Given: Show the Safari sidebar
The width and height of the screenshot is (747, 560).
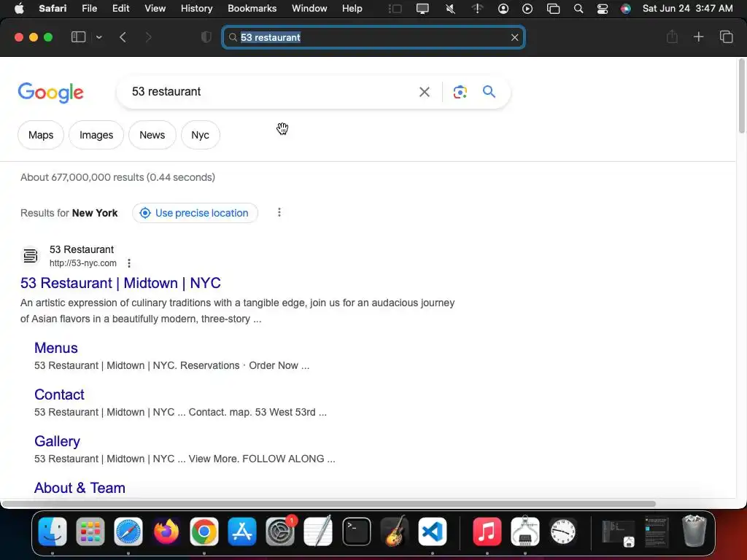Looking at the screenshot, I should click(x=78, y=37).
